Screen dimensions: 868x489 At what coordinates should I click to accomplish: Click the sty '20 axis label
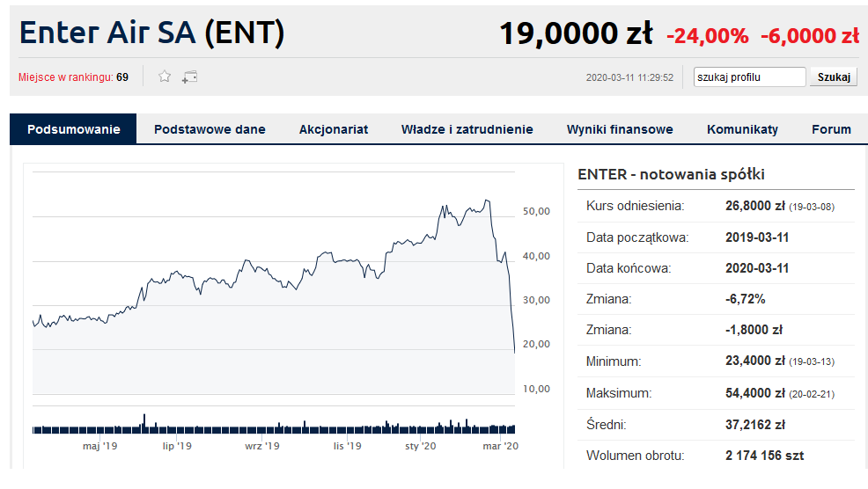[420, 446]
